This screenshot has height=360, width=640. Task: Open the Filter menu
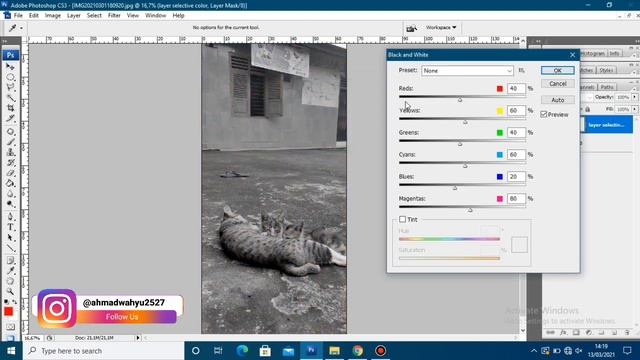coord(114,16)
